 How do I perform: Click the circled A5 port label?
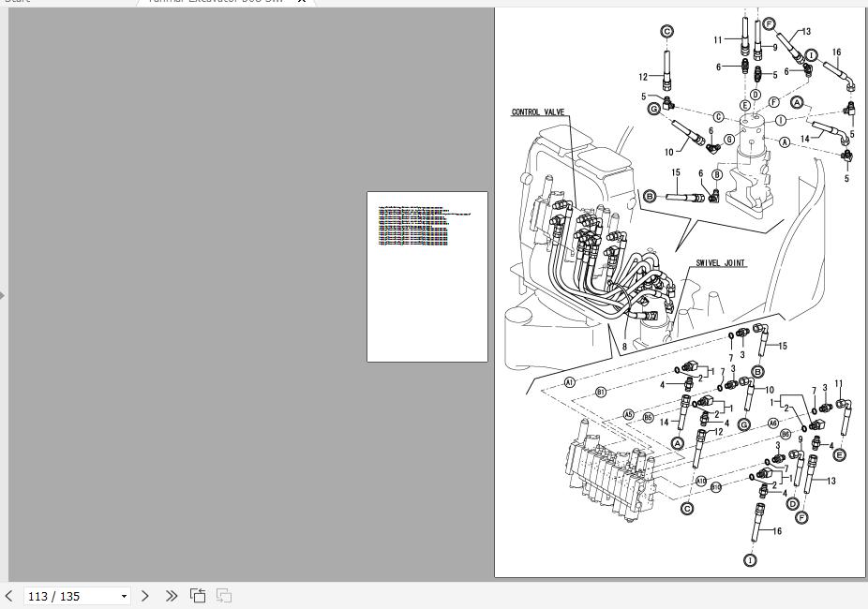(629, 414)
